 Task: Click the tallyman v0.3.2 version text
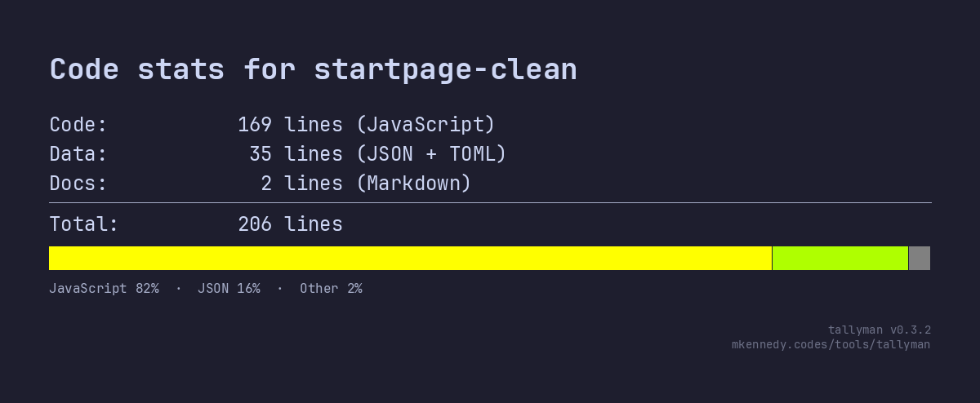879,330
